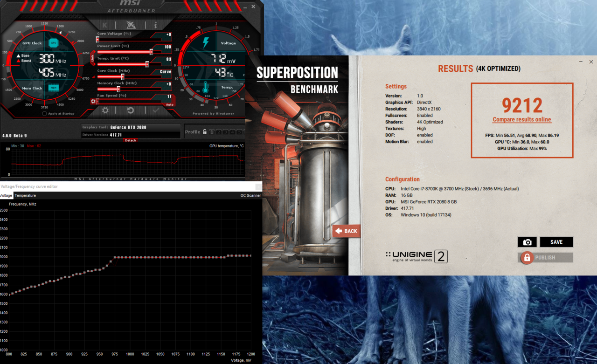597x364 pixels.
Task: Click the Unigine 2 engine logo
Action: click(417, 256)
